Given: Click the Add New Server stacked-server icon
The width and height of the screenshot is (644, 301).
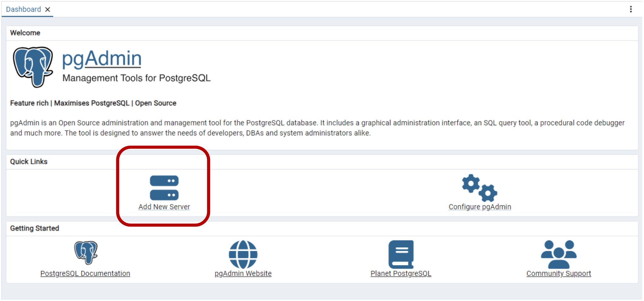Looking at the screenshot, I should [x=164, y=188].
